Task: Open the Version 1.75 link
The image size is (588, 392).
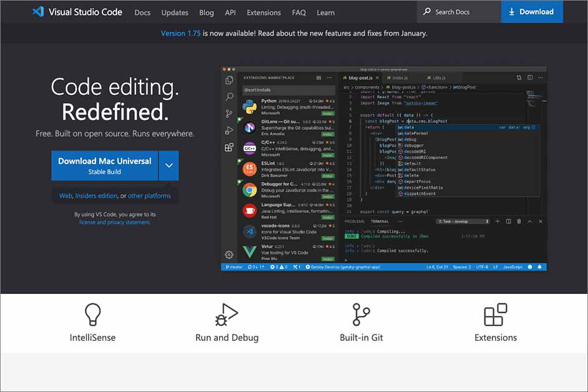Action: pos(180,33)
